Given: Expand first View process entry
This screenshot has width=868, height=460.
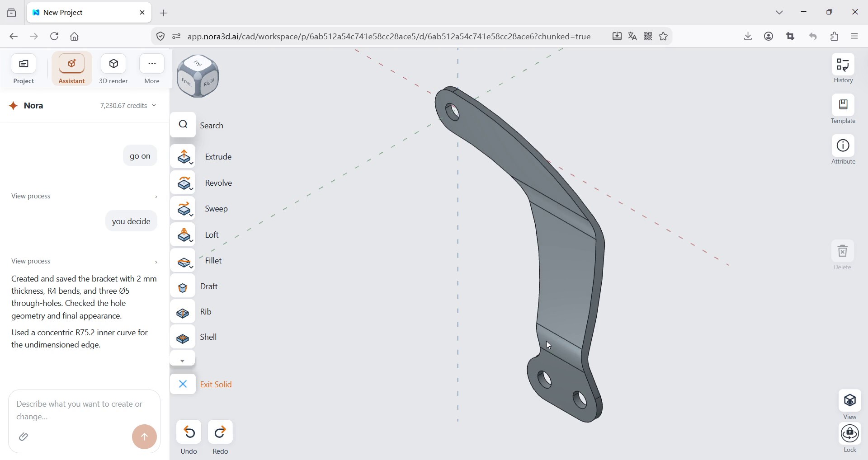Looking at the screenshot, I should (x=85, y=197).
